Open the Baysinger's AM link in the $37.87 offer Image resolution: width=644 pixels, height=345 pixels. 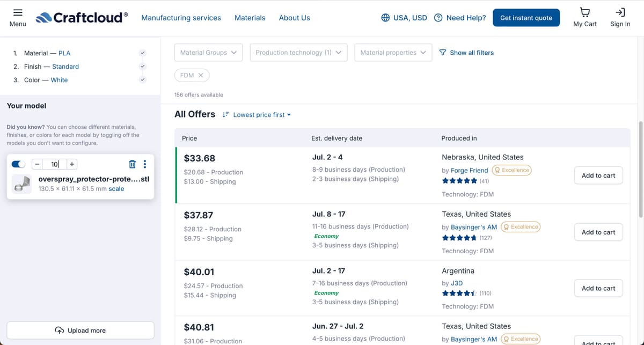click(474, 227)
